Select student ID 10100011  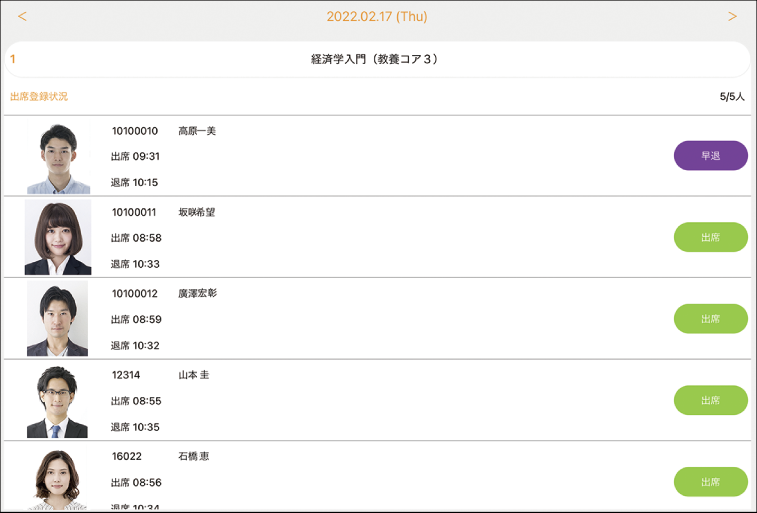[134, 212]
